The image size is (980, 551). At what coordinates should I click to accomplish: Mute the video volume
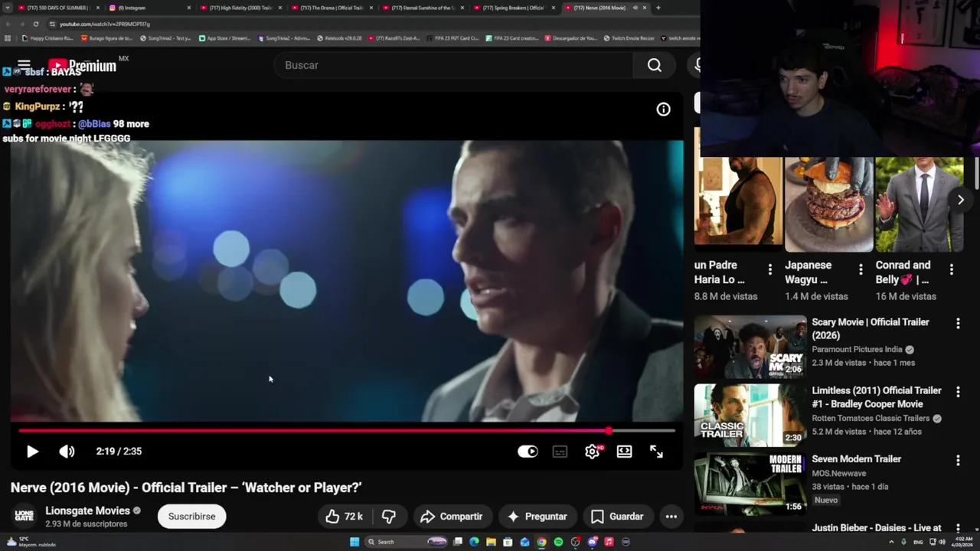(67, 452)
